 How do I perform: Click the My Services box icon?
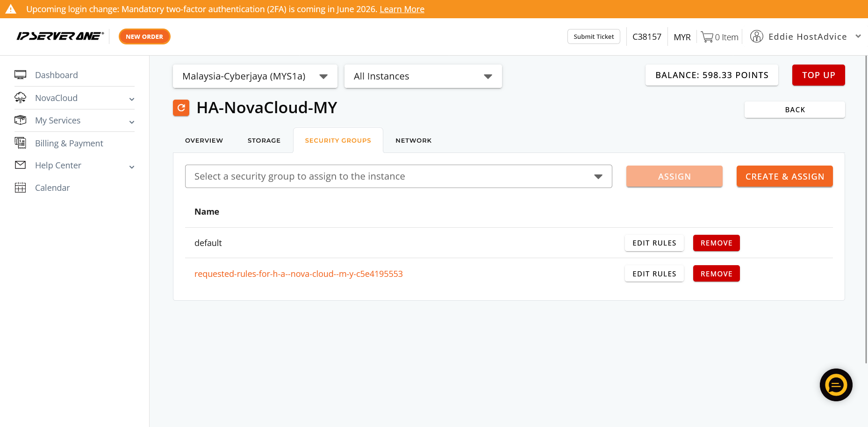[x=20, y=120]
